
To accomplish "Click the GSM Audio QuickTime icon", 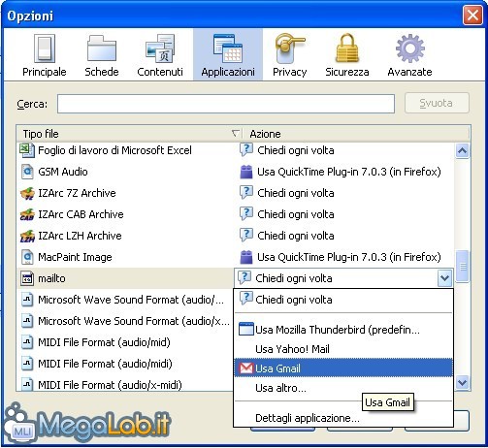I will pyautogui.click(x=27, y=172).
